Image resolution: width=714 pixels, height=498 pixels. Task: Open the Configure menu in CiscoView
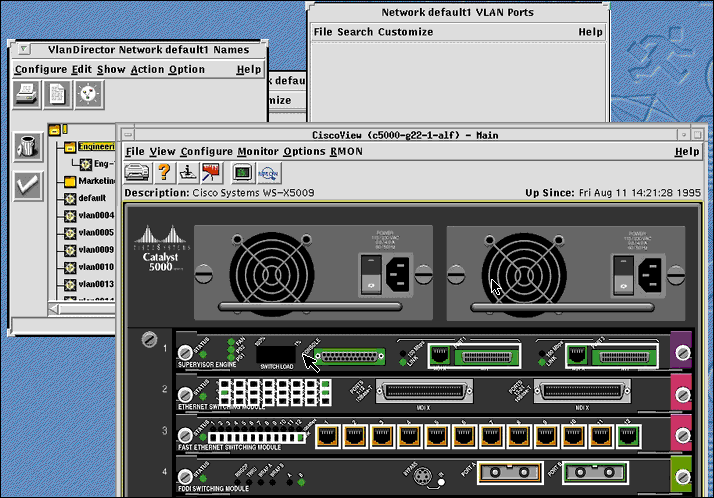pos(206,152)
